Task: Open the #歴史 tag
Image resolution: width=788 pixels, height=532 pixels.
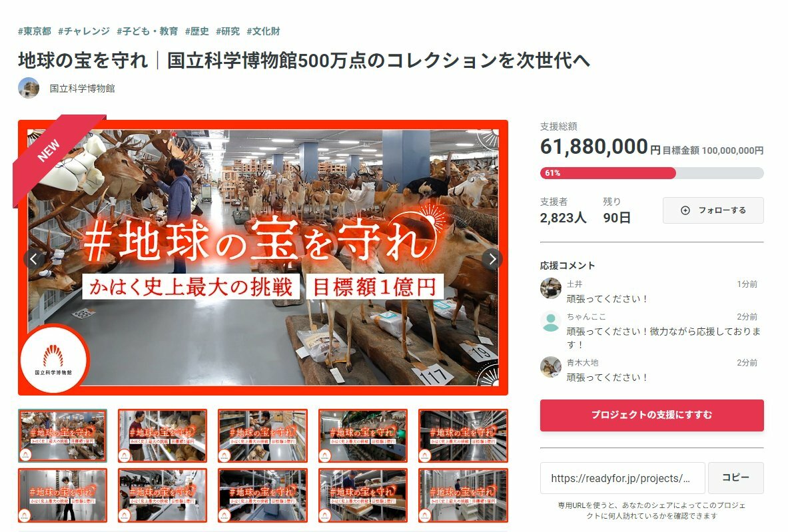Action: (x=197, y=31)
